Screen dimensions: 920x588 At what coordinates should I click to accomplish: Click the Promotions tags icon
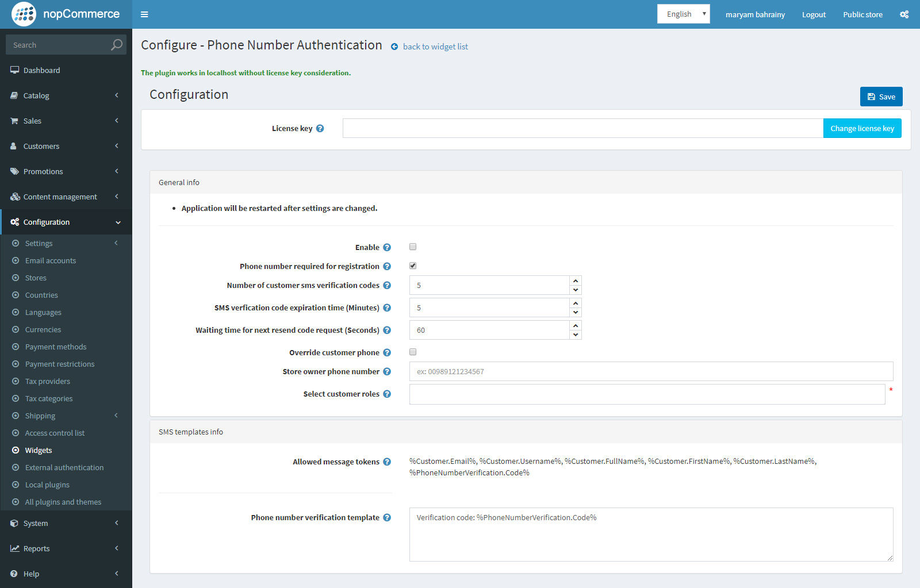click(x=14, y=171)
